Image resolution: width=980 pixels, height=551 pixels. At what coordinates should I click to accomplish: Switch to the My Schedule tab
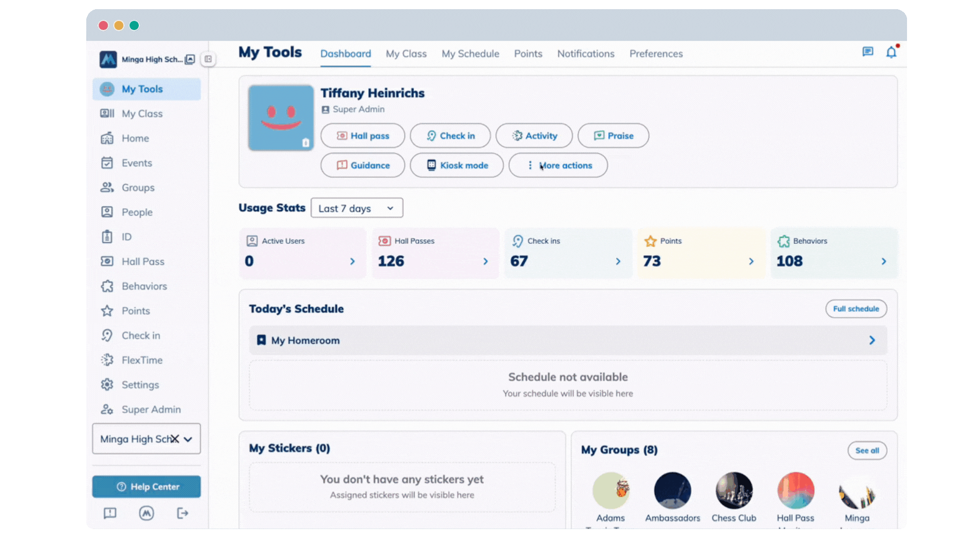tap(470, 54)
